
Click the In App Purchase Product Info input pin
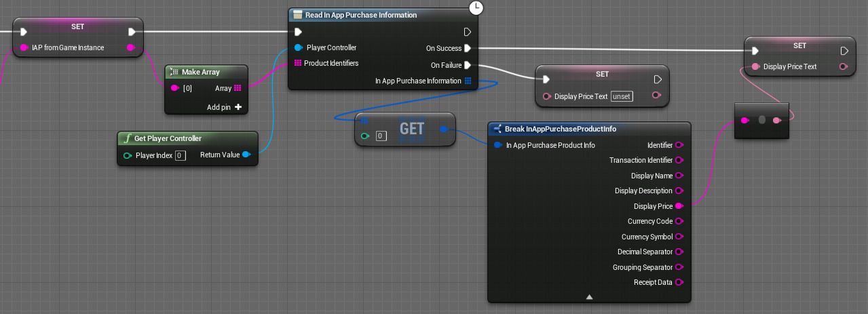click(x=498, y=145)
